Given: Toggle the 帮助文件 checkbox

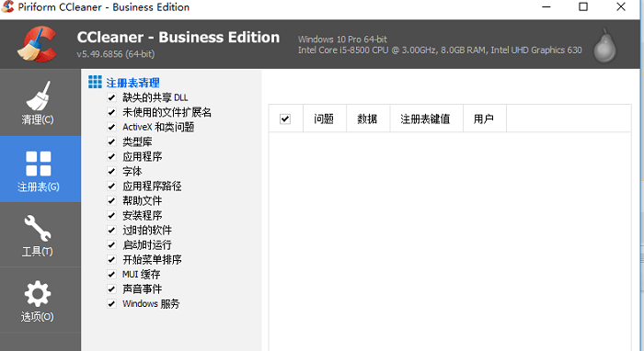Looking at the screenshot, I should click(x=111, y=200).
